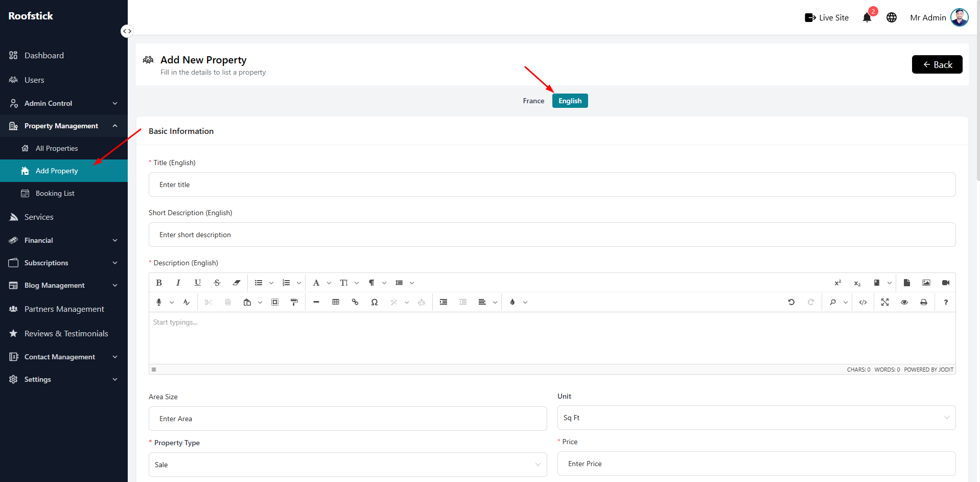Image resolution: width=980 pixels, height=482 pixels.
Task: Expand the Settings sidebar menu
Action: point(64,379)
